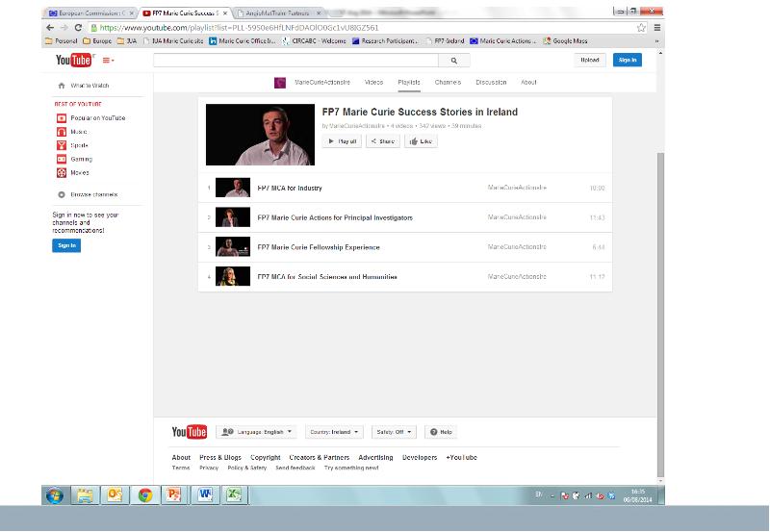This screenshot has width=770, height=532.
Task: Switch to the Playlists tab
Action: 408,83
